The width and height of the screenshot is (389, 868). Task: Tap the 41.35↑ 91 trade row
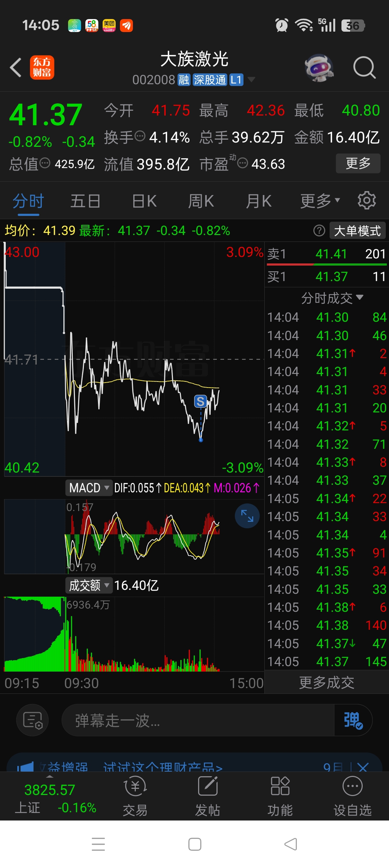(327, 553)
